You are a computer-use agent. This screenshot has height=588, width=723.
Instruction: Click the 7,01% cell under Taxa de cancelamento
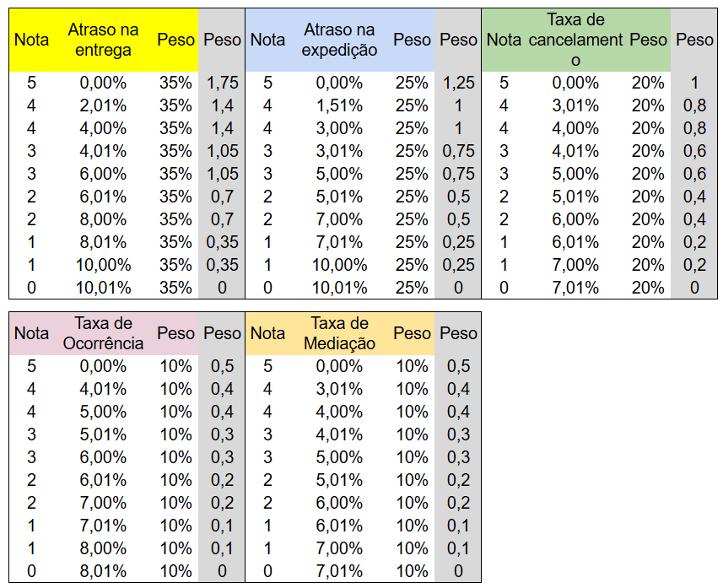click(575, 288)
